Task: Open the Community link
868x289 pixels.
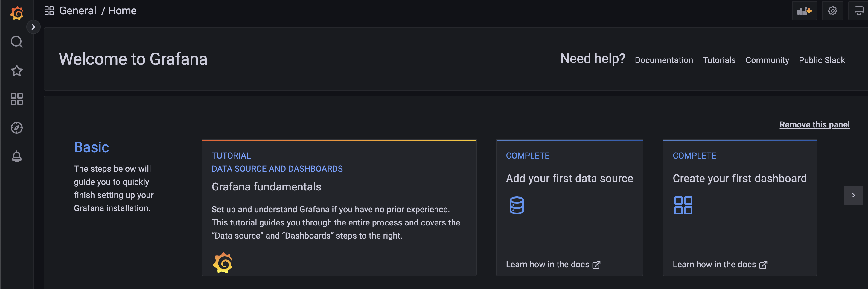Action: (767, 60)
